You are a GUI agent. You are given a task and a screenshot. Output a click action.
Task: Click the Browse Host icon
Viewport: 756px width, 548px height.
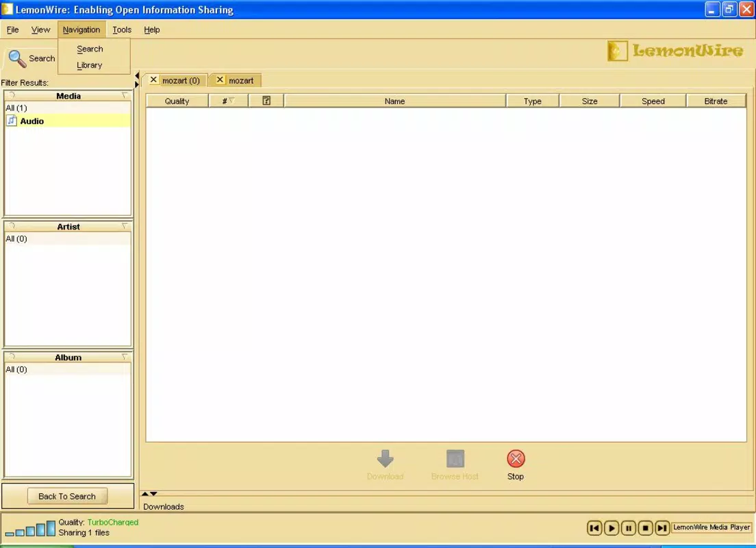coord(455,459)
